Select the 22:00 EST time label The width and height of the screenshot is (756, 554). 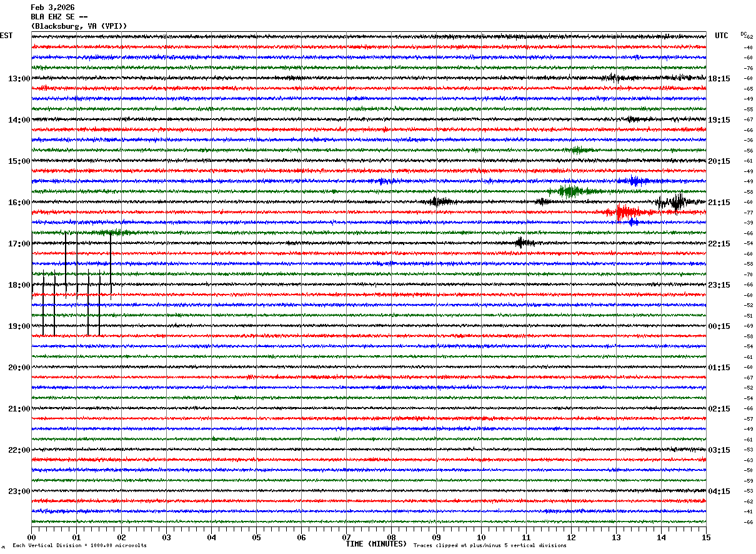[x=19, y=450]
